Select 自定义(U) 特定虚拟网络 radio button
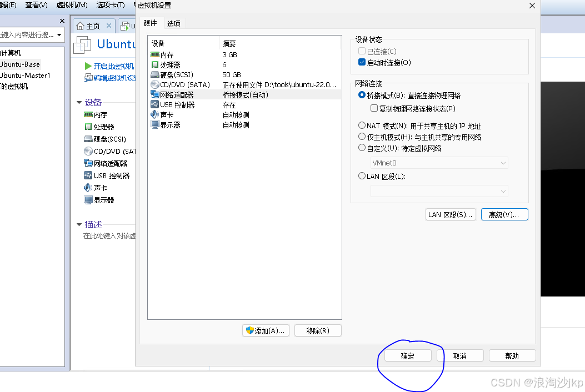Image resolution: width=585 pixels, height=392 pixels. tap(362, 148)
